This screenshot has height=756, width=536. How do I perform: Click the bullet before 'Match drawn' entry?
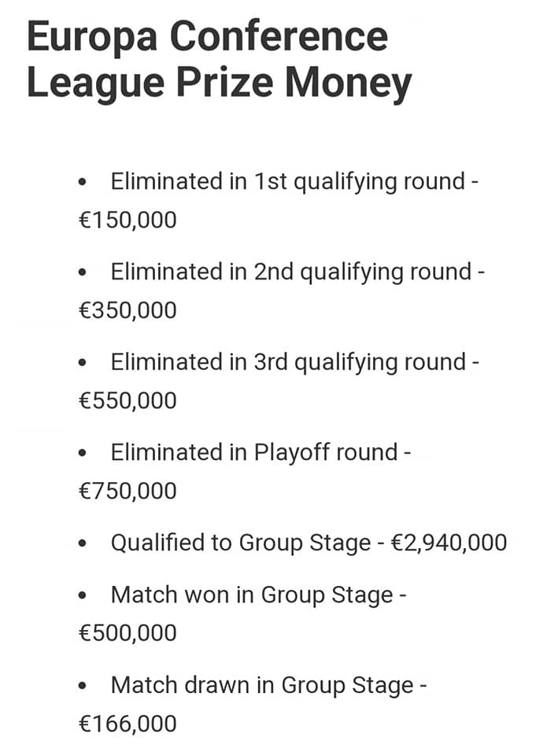83,686
